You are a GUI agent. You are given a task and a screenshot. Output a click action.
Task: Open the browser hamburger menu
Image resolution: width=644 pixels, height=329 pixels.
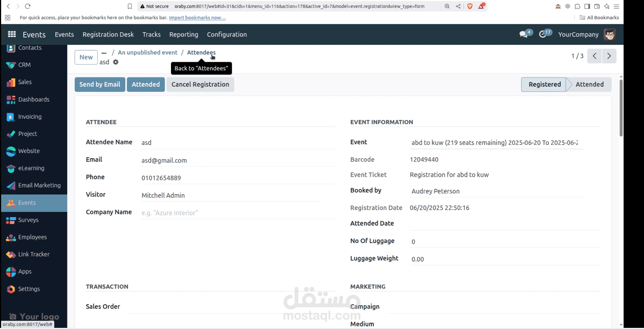616,6
